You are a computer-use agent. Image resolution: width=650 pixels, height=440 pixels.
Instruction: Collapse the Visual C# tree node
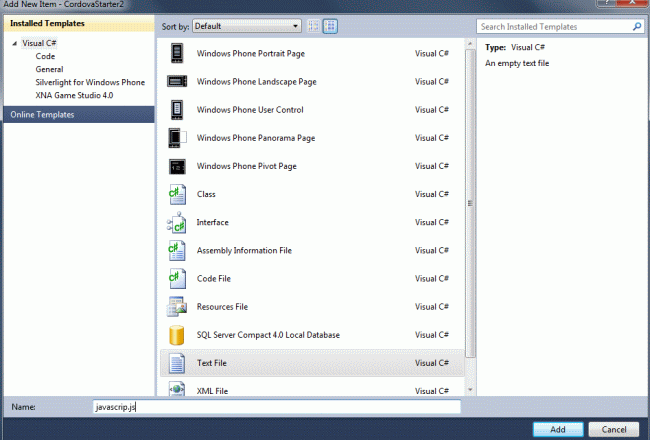(x=15, y=43)
